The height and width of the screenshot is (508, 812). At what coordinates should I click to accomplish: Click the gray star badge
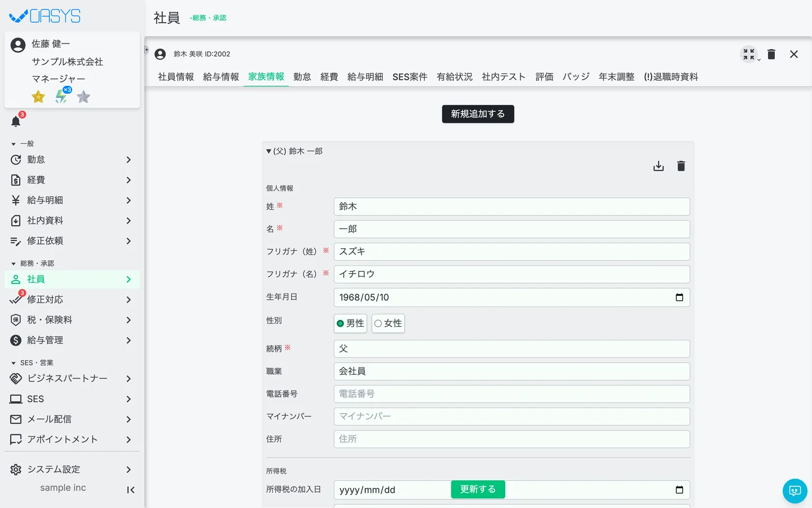(x=83, y=97)
